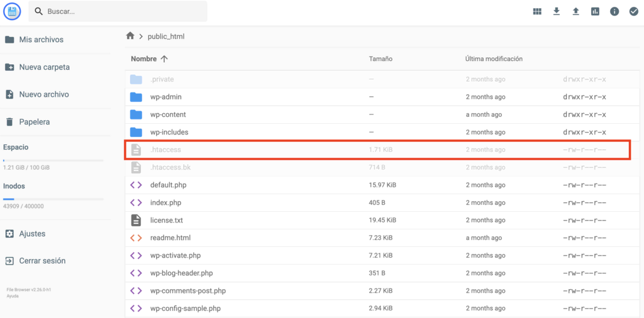Image resolution: width=644 pixels, height=318 pixels.
Task: Sort files by Nombre column arrow
Action: 164,59
